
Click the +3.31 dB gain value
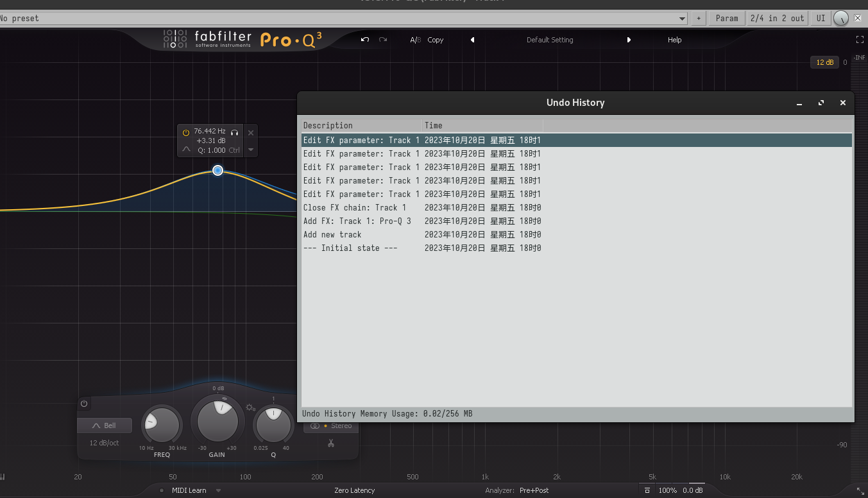[211, 141]
